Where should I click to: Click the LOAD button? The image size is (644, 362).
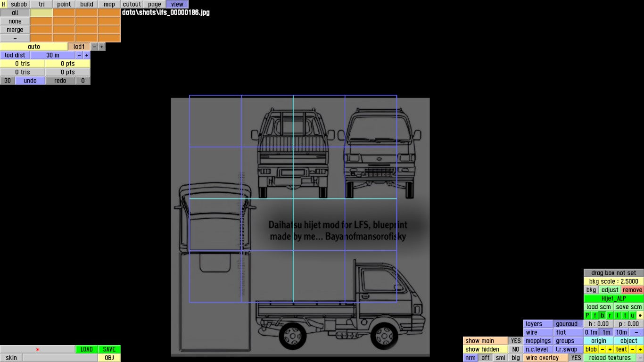pos(87,349)
